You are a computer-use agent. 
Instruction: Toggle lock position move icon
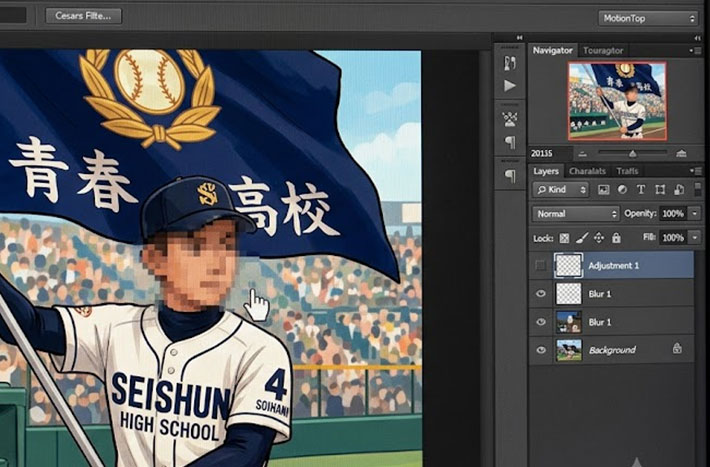coord(599,238)
